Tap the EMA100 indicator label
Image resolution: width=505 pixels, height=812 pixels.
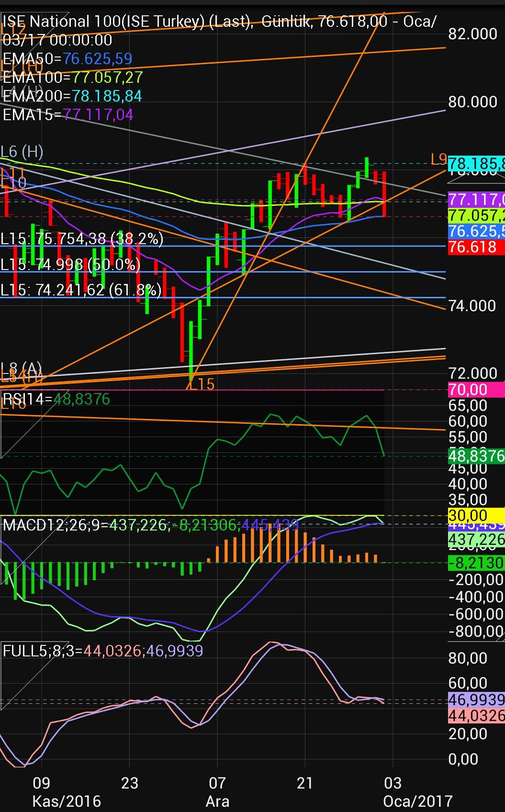pos(73,77)
